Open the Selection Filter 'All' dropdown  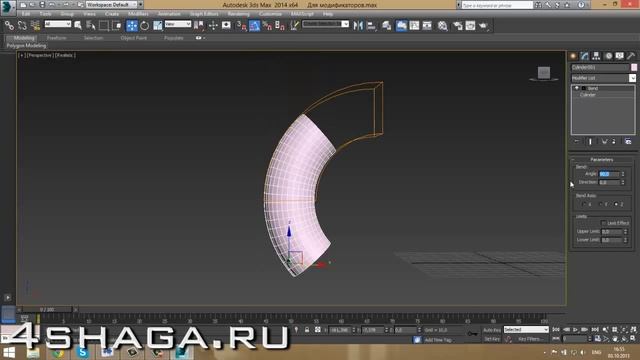click(58, 24)
